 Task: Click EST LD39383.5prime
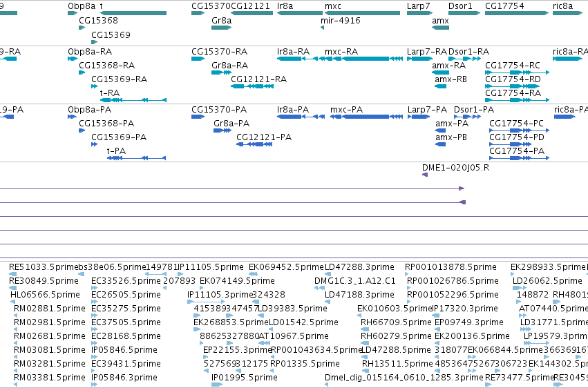coord(293,309)
